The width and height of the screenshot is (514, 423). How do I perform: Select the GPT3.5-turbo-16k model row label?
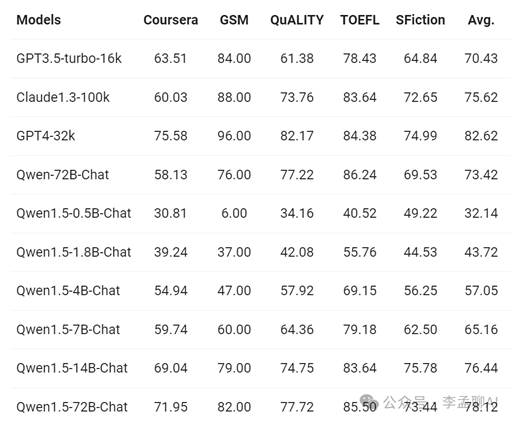click(x=69, y=58)
